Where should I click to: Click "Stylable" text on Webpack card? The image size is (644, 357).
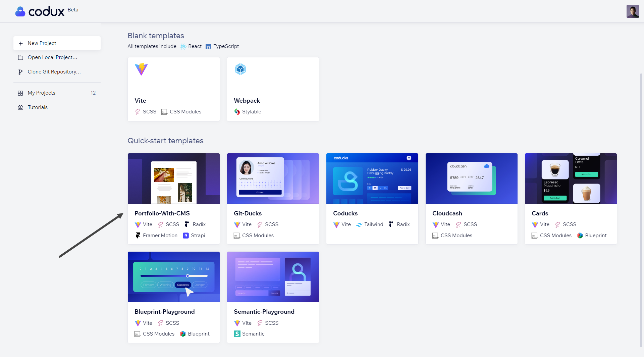coord(252,112)
